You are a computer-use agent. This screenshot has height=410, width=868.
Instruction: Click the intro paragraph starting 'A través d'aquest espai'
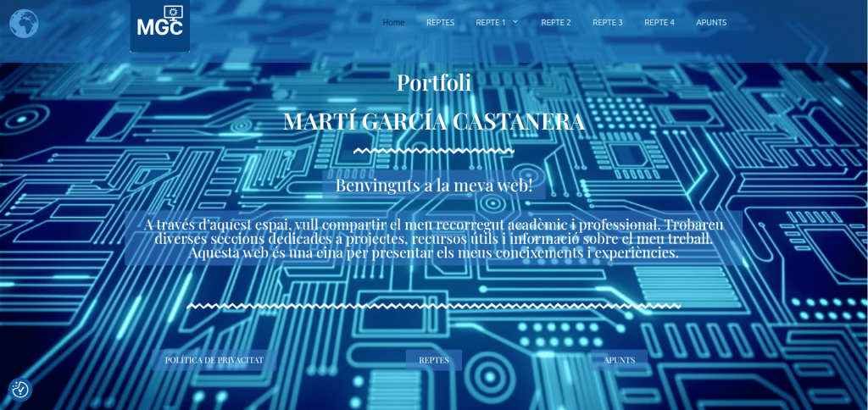coord(433,238)
